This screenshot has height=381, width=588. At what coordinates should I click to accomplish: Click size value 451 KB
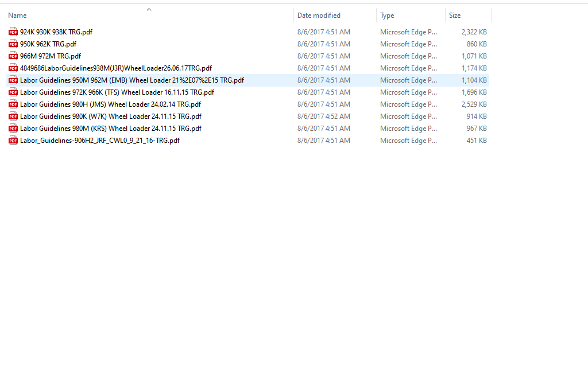point(477,140)
